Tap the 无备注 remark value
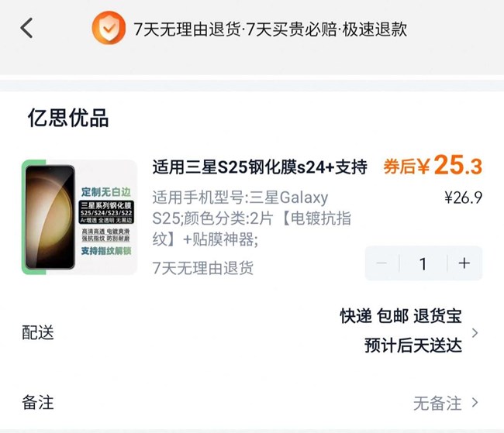The width and height of the screenshot is (504, 433). click(x=437, y=403)
